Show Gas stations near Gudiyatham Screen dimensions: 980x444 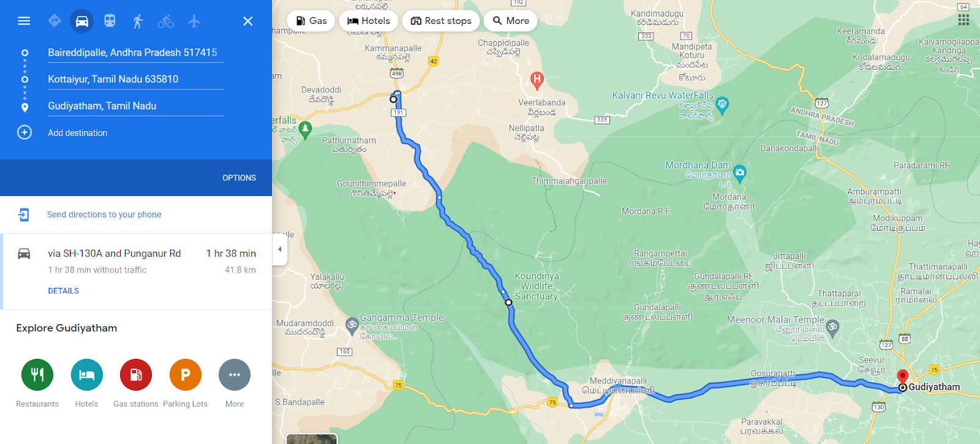click(136, 375)
